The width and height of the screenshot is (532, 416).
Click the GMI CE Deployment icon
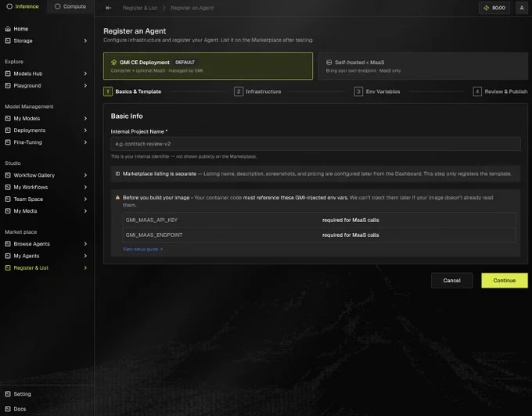113,63
